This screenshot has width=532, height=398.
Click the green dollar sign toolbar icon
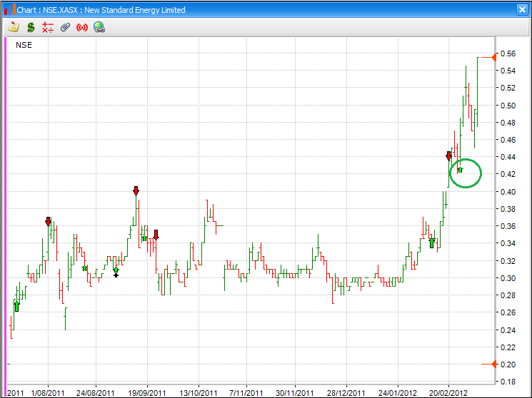click(x=31, y=27)
